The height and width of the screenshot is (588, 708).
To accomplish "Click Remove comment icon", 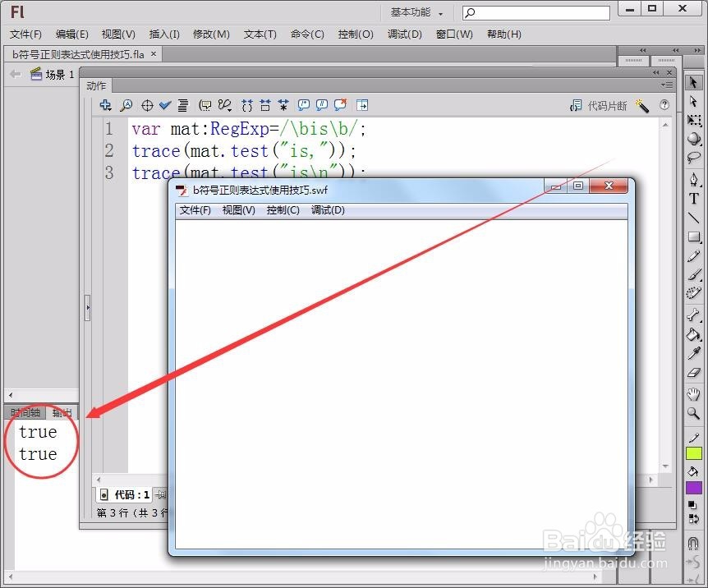I will [341, 105].
